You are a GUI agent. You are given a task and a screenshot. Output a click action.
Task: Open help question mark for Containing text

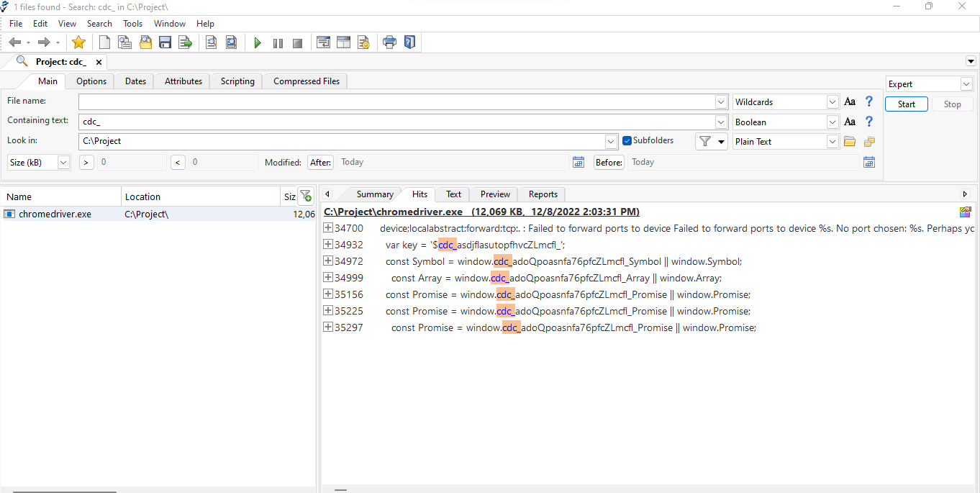pyautogui.click(x=869, y=122)
